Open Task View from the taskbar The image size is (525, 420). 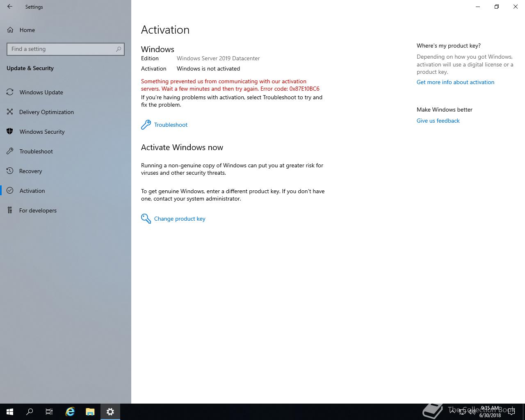tap(49, 412)
